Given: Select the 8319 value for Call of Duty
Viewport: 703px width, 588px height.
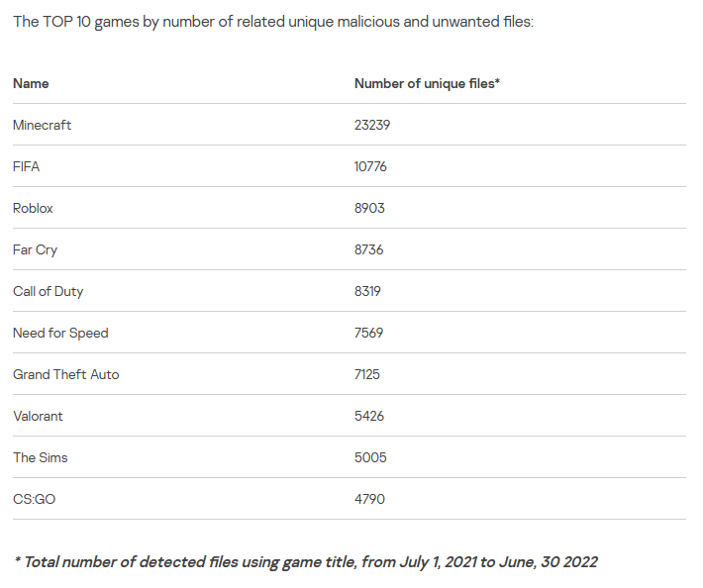Looking at the screenshot, I should tap(367, 292).
